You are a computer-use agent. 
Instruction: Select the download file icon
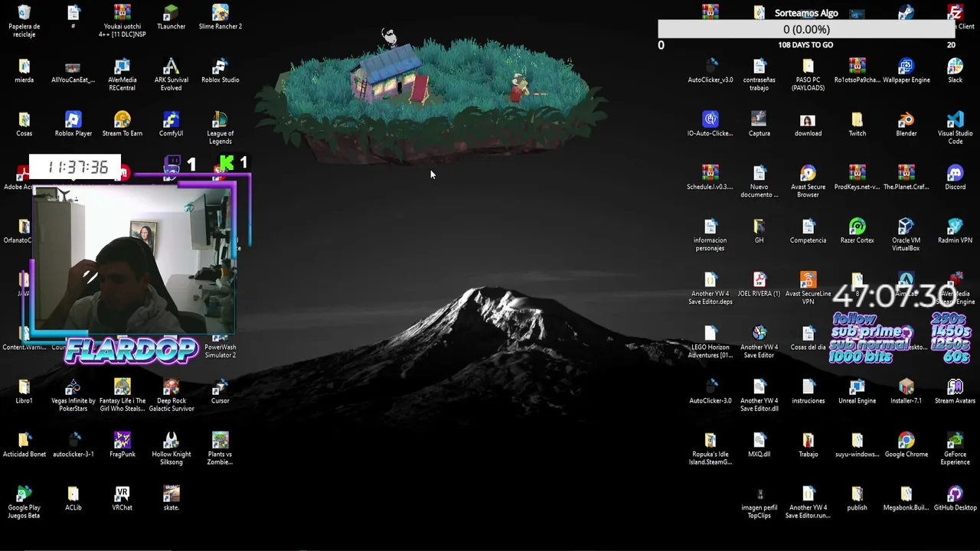tap(808, 120)
